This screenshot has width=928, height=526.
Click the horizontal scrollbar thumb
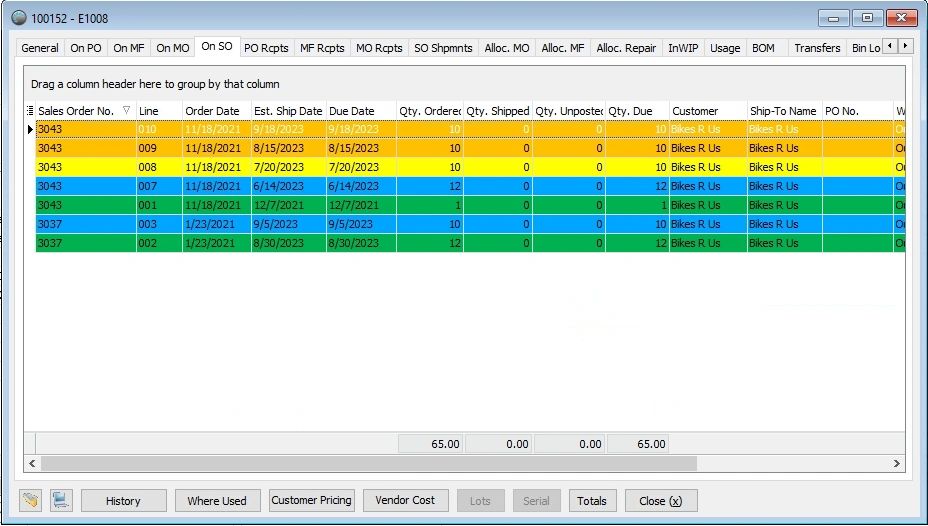coord(368,464)
